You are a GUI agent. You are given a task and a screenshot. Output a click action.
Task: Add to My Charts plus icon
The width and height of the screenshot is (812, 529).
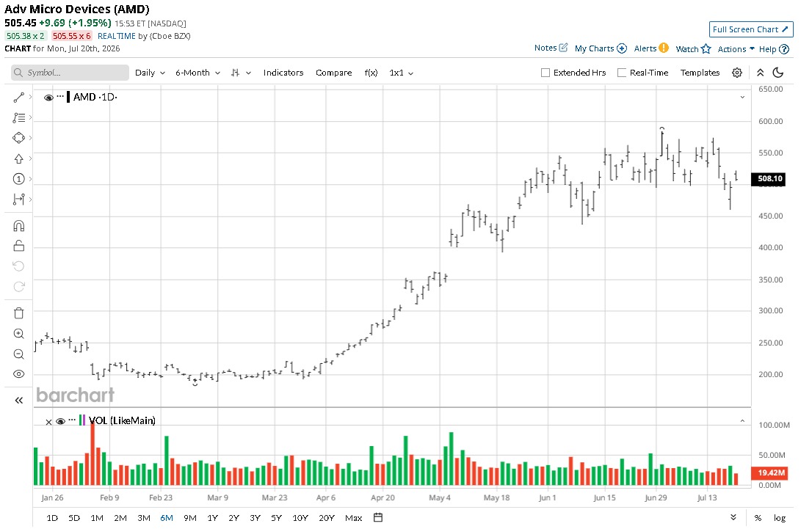[622, 48]
